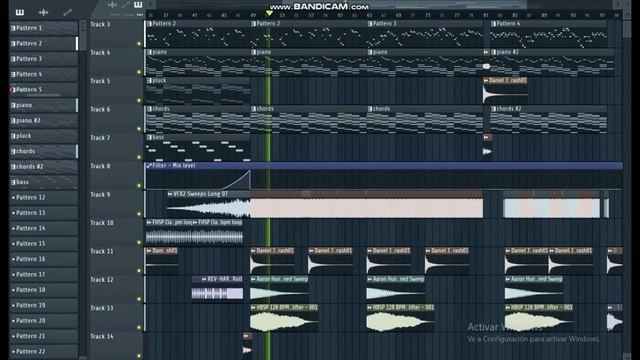The width and height of the screenshot is (640, 360).
Task: Open clip menu of bass clip
Action: [149, 138]
